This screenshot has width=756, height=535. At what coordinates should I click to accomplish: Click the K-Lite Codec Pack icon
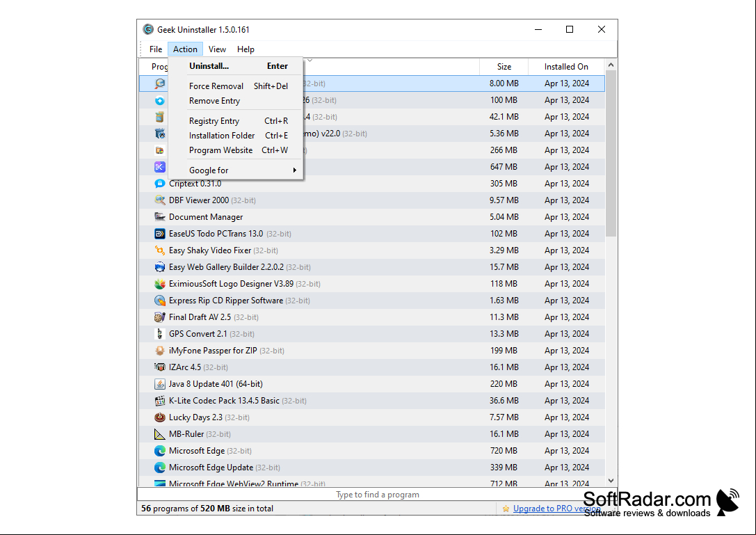tap(159, 401)
